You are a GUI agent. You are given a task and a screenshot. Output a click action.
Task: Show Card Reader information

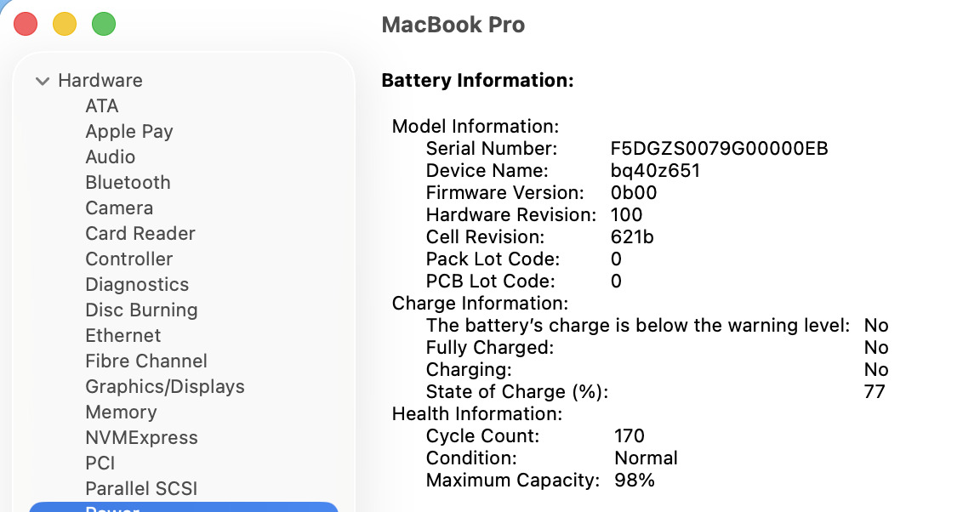click(x=140, y=234)
